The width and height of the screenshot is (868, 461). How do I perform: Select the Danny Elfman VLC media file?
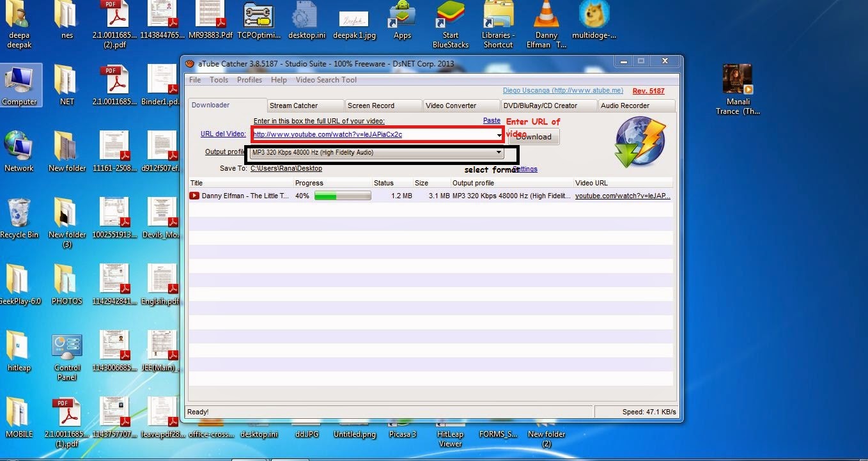[546, 24]
